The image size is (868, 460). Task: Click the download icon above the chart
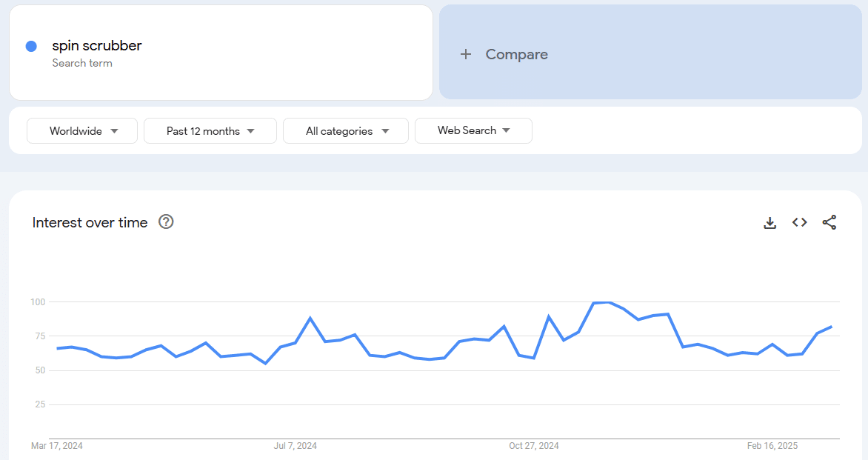[x=770, y=222]
